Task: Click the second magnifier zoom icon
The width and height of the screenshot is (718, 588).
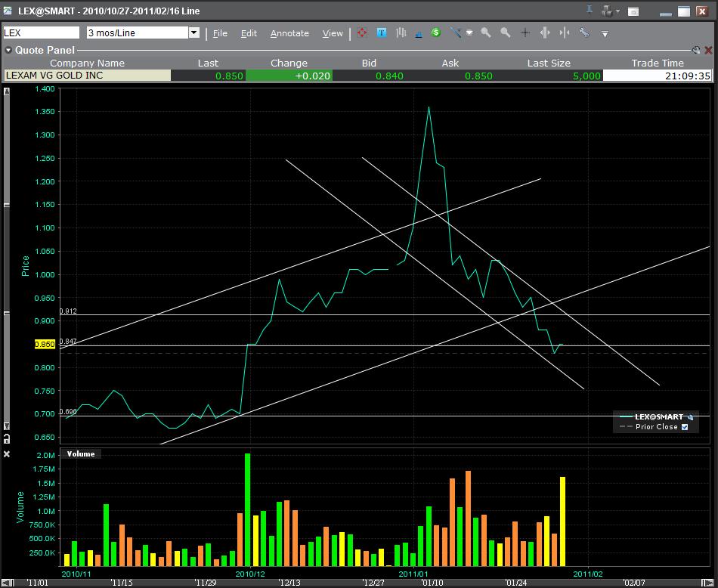Action: [505, 32]
